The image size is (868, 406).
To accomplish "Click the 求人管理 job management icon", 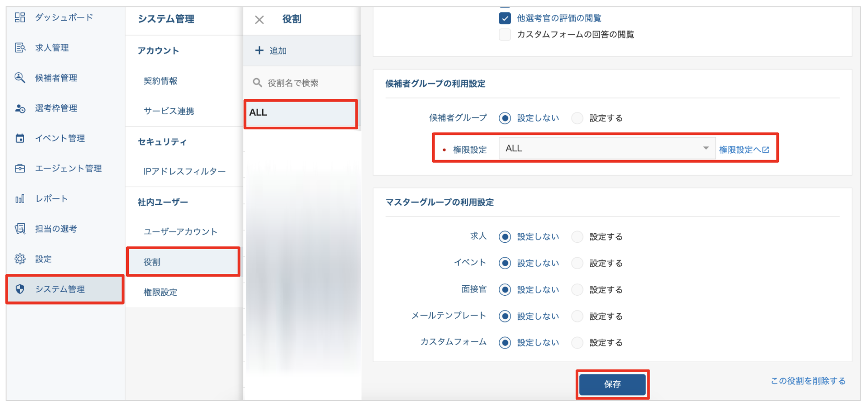I will 20,48.
